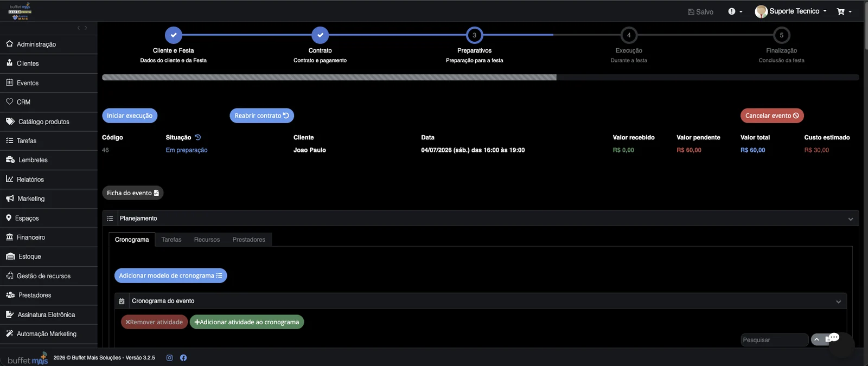Collapse the Cronograma do evento section
The image size is (868, 366).
(x=839, y=301)
